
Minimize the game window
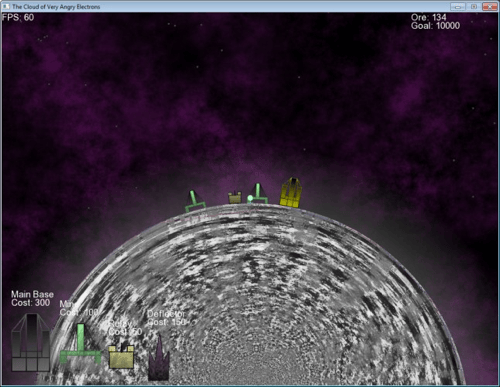tap(458, 6)
